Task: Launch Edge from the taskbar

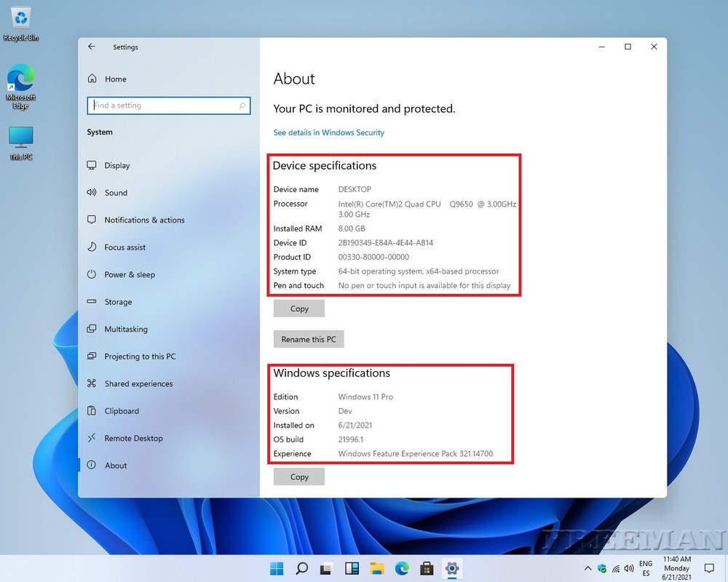Action: click(x=402, y=568)
